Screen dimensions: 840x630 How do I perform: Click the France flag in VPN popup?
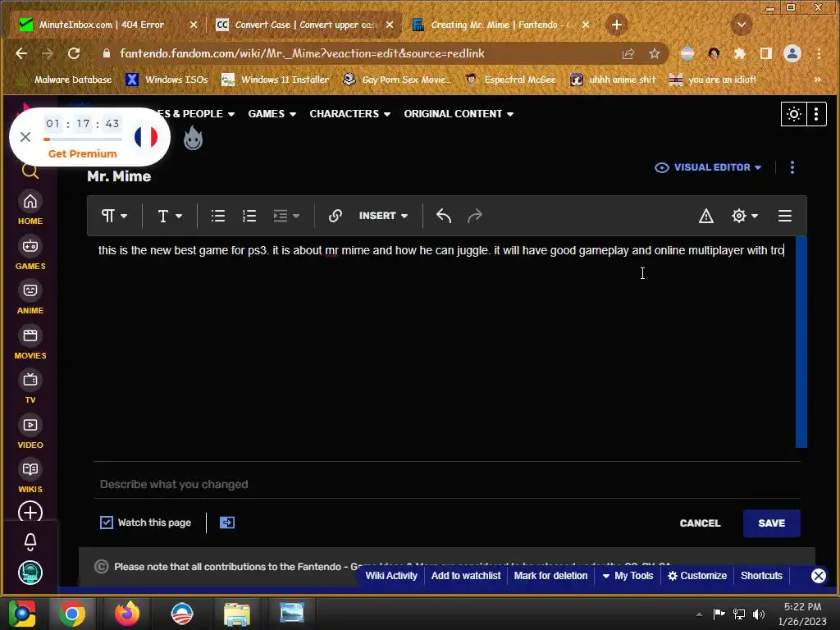pyautogui.click(x=146, y=137)
